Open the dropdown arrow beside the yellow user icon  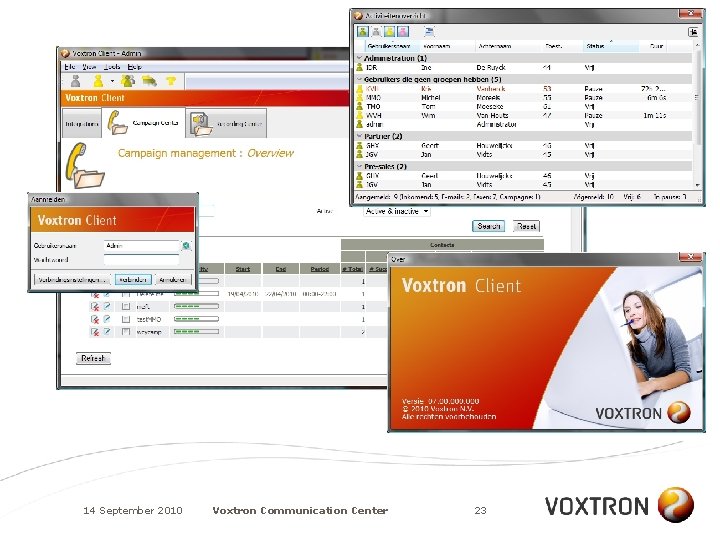point(112,82)
